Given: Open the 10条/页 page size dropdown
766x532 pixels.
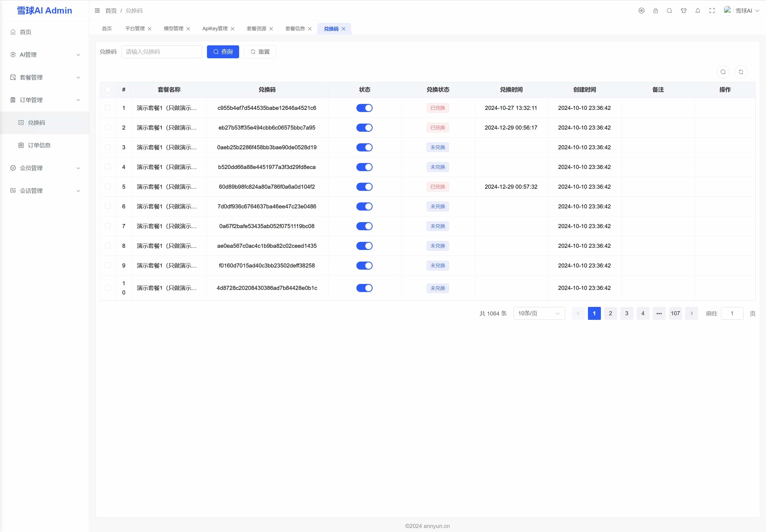Looking at the screenshot, I should (x=539, y=313).
